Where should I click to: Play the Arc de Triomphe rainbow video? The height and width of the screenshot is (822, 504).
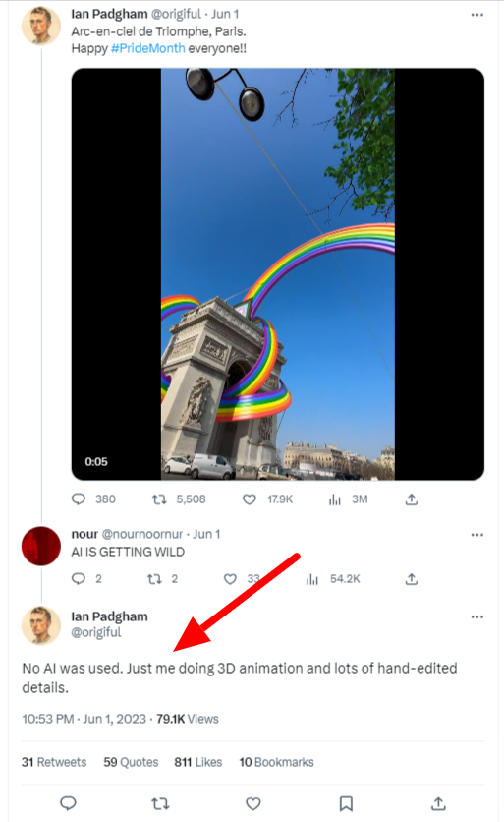[278, 274]
